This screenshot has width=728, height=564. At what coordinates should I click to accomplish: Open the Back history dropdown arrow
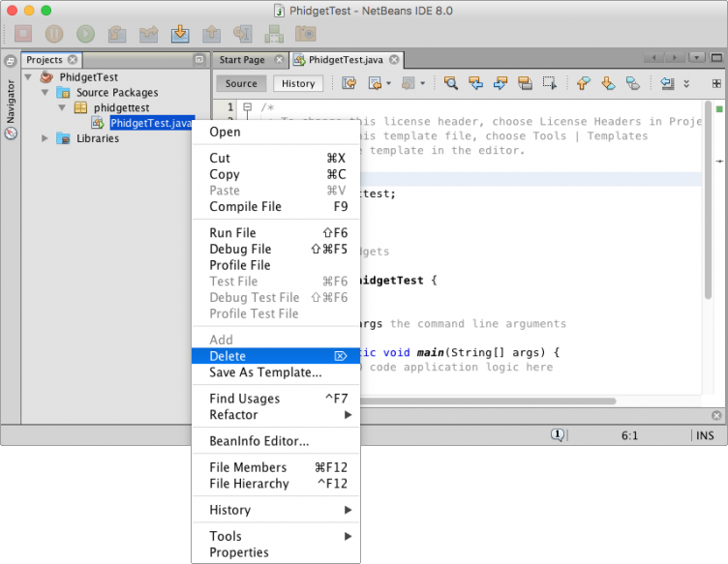388,83
